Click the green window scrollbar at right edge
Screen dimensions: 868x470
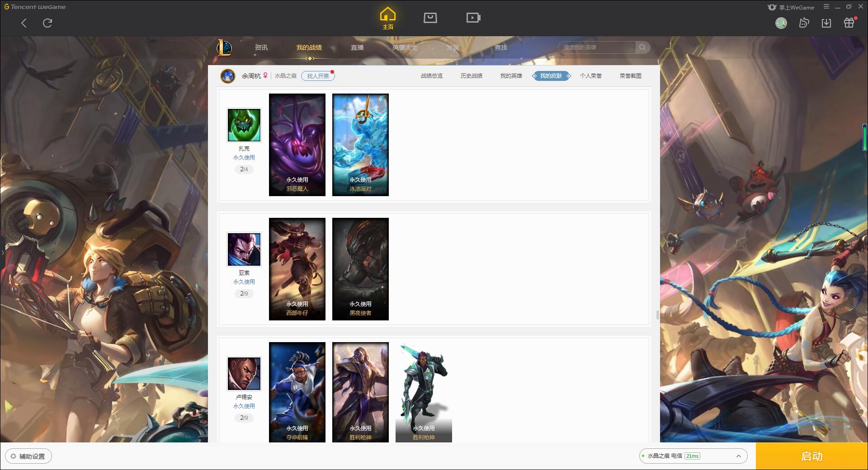coord(865,138)
